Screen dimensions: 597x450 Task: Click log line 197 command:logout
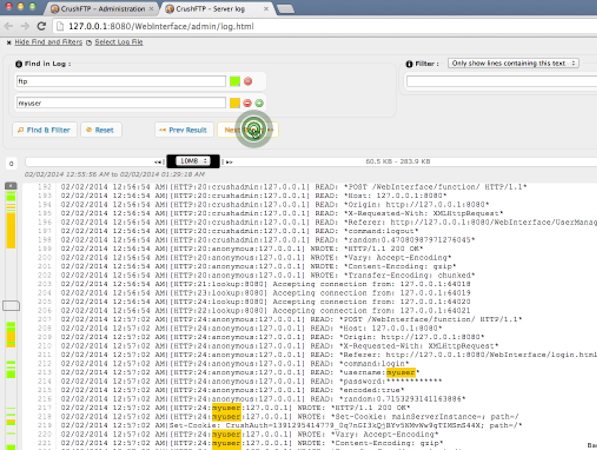239,231
